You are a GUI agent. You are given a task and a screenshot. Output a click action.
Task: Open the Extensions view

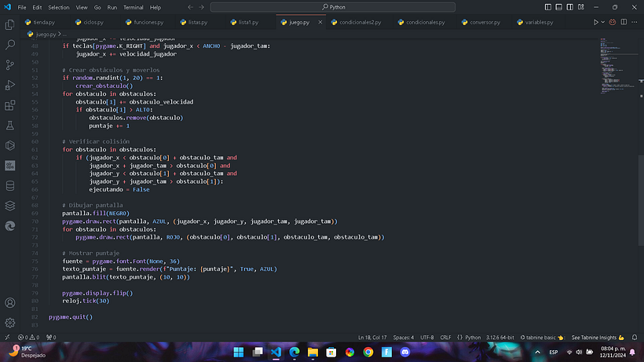click(x=10, y=105)
